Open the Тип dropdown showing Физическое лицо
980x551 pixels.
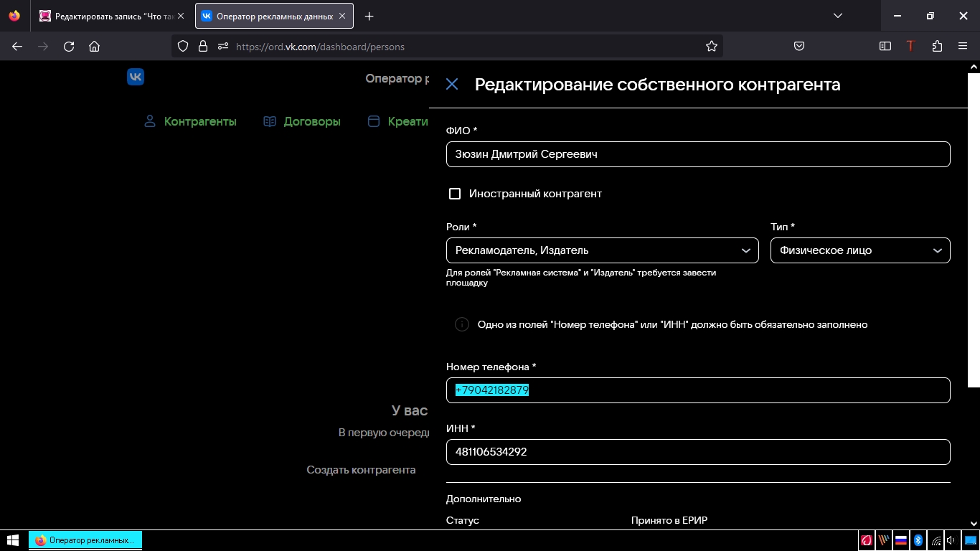coord(860,250)
